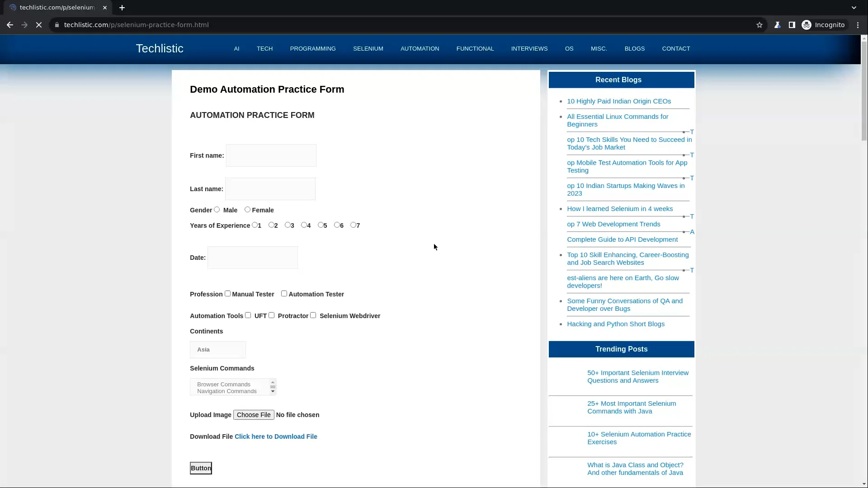Click the page vertical scrollbar thumb
This screenshot has height=488, width=868.
pos(864,92)
